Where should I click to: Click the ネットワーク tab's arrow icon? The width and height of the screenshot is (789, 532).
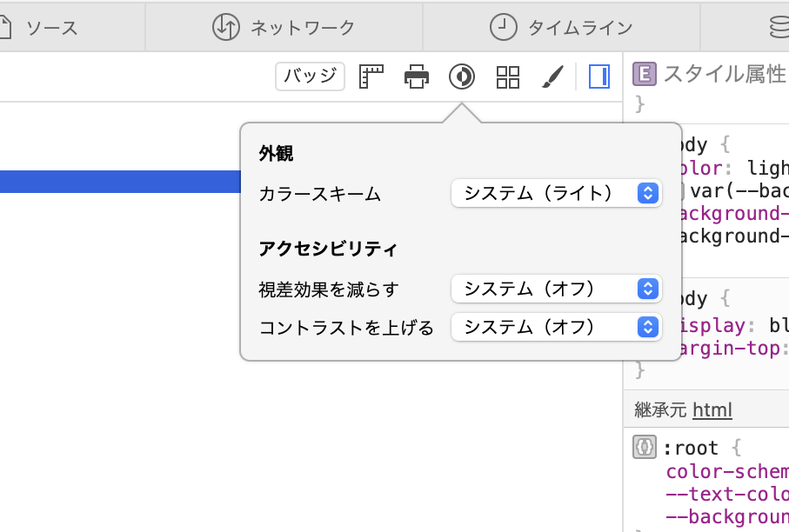click(x=227, y=27)
